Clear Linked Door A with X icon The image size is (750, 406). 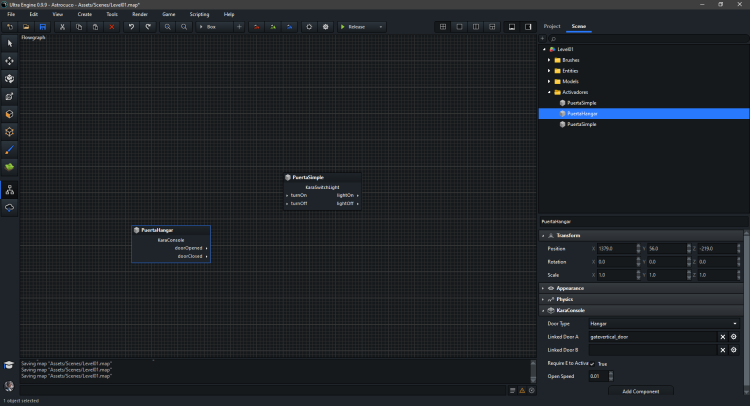point(722,337)
